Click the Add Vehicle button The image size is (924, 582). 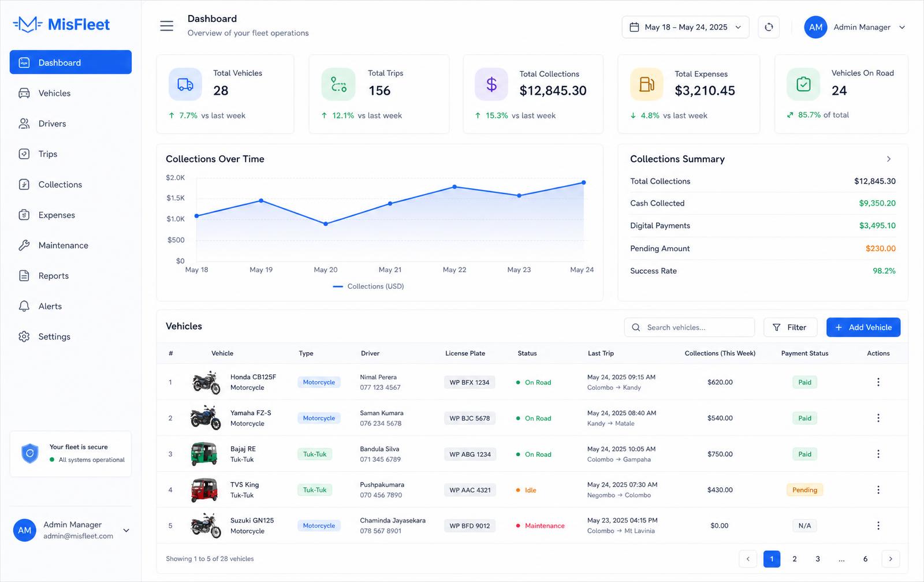(863, 327)
